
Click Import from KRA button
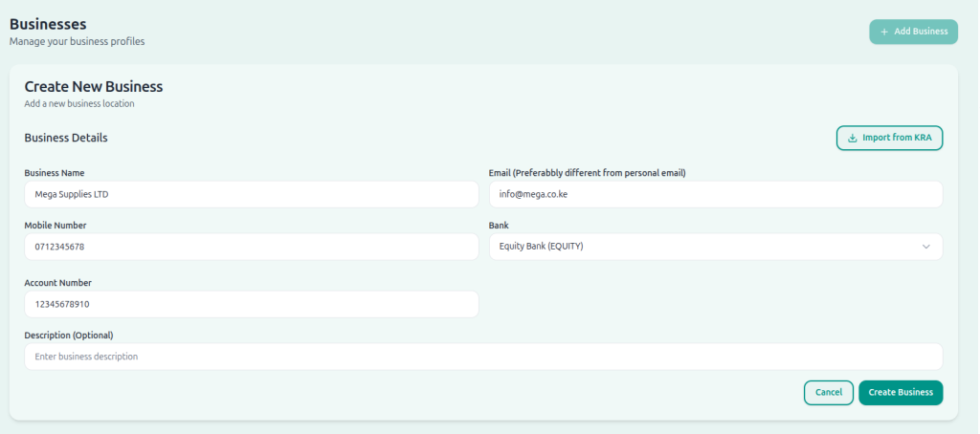889,138
